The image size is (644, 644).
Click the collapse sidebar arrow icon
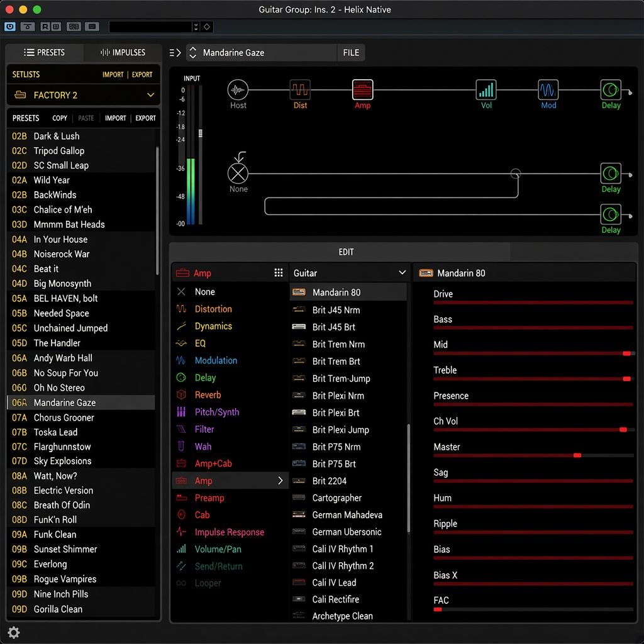[175, 53]
